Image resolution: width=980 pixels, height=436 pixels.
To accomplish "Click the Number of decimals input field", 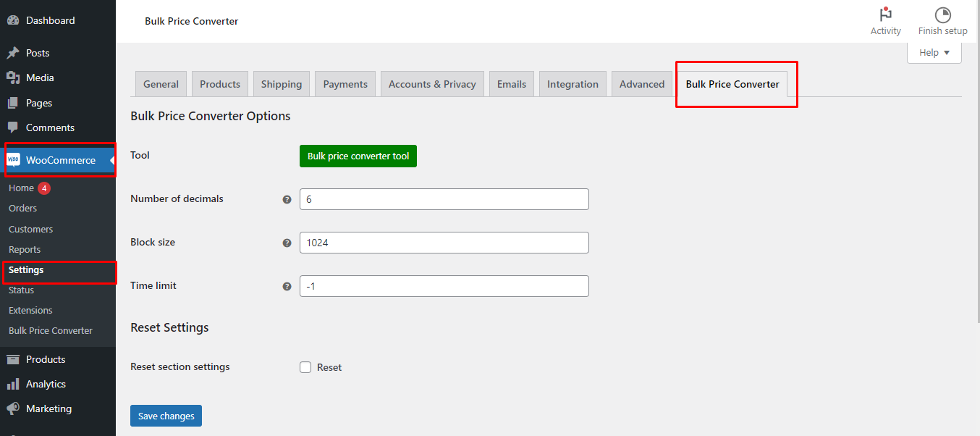I will click(444, 199).
